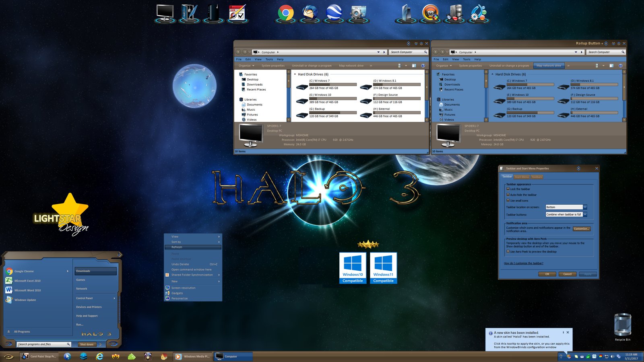Expand toolbar overflow chevron in left window
Image resolution: width=644 pixels, height=362 pixels.
click(x=371, y=66)
